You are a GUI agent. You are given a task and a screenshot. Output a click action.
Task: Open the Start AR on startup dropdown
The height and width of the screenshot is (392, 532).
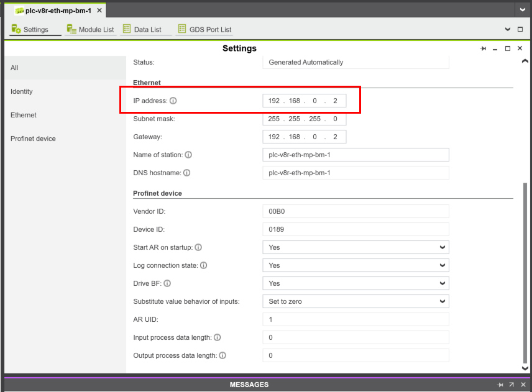pos(355,247)
